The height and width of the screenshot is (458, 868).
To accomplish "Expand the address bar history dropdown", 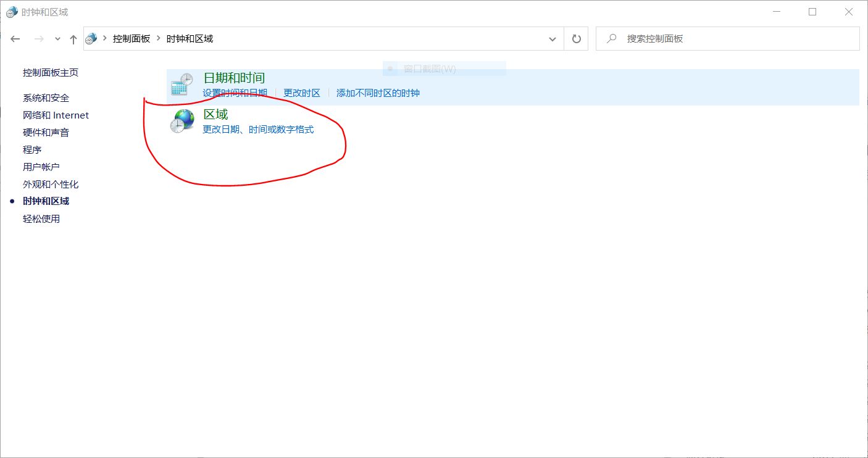I will (553, 39).
